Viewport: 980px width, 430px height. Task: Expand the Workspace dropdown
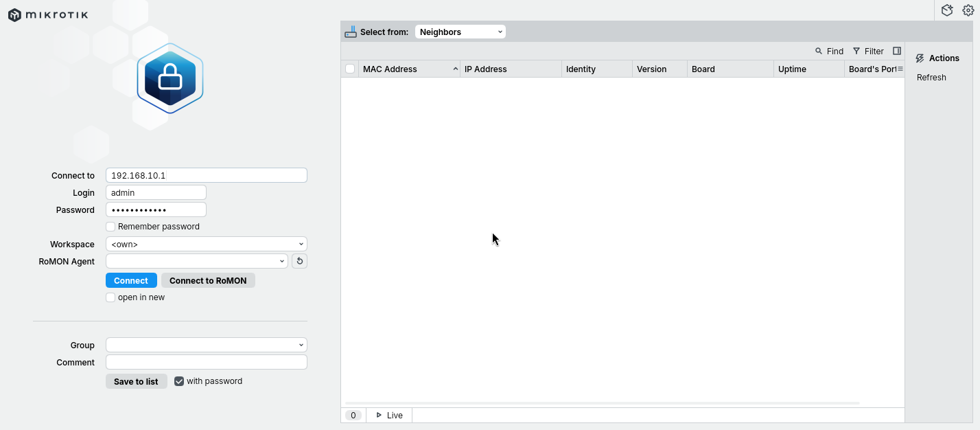coord(206,244)
